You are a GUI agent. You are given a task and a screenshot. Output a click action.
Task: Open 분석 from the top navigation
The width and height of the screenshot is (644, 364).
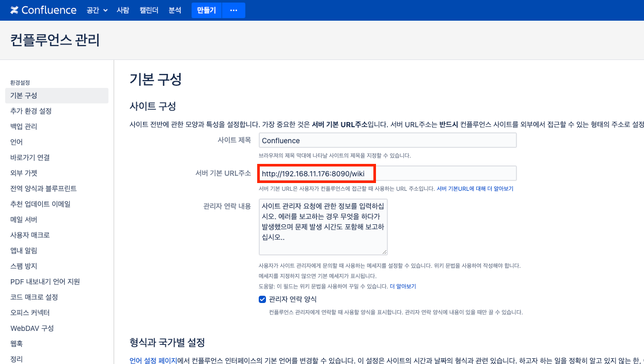[175, 10]
